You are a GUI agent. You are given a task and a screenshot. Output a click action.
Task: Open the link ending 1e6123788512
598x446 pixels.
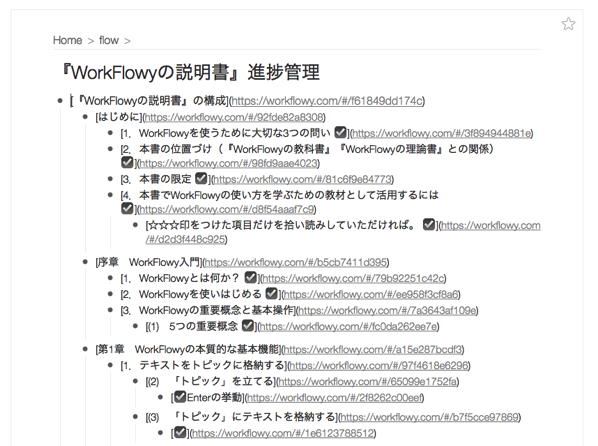click(283, 433)
